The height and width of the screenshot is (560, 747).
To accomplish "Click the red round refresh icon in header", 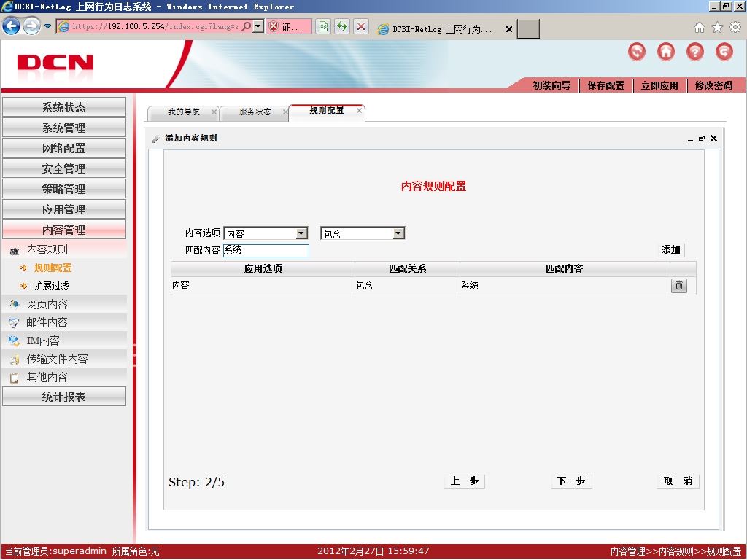I will 637,52.
